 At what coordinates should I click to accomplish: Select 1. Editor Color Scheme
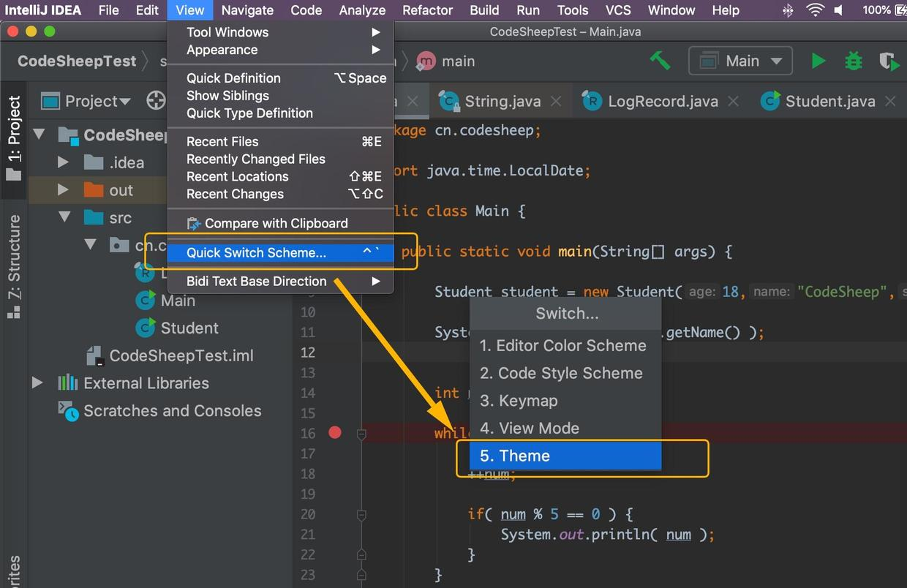tap(565, 345)
